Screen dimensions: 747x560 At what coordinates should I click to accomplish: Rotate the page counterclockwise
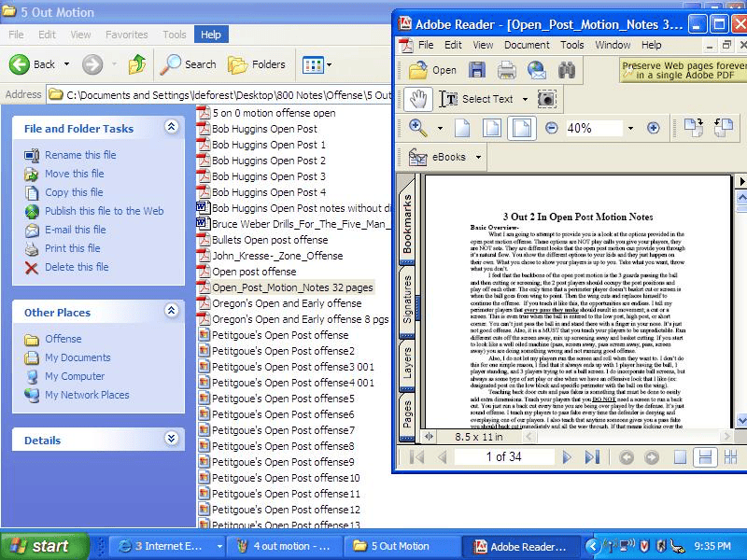coord(723,128)
